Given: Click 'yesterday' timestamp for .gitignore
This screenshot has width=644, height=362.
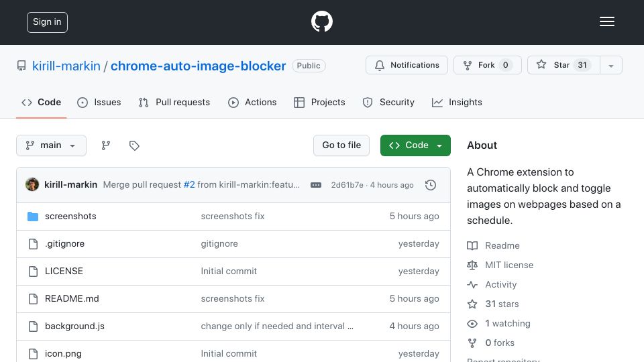Looking at the screenshot, I should [419, 244].
